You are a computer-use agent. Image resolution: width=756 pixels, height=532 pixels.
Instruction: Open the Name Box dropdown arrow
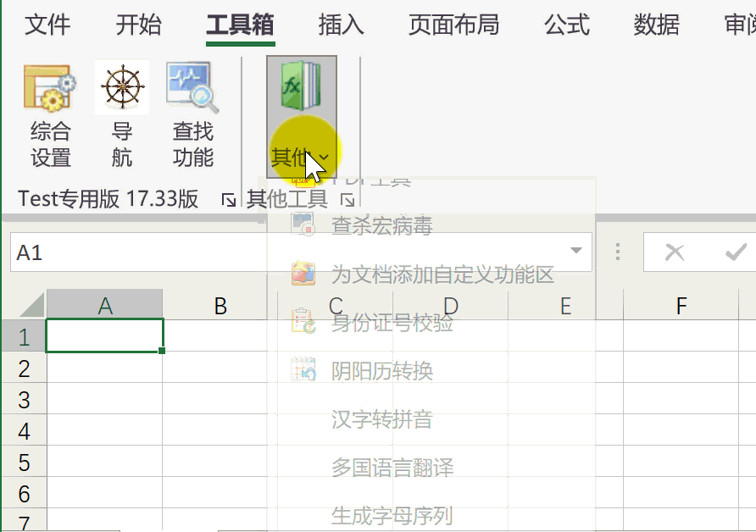577,252
